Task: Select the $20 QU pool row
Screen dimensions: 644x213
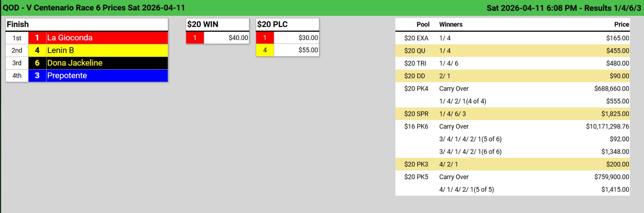Action: pos(512,51)
